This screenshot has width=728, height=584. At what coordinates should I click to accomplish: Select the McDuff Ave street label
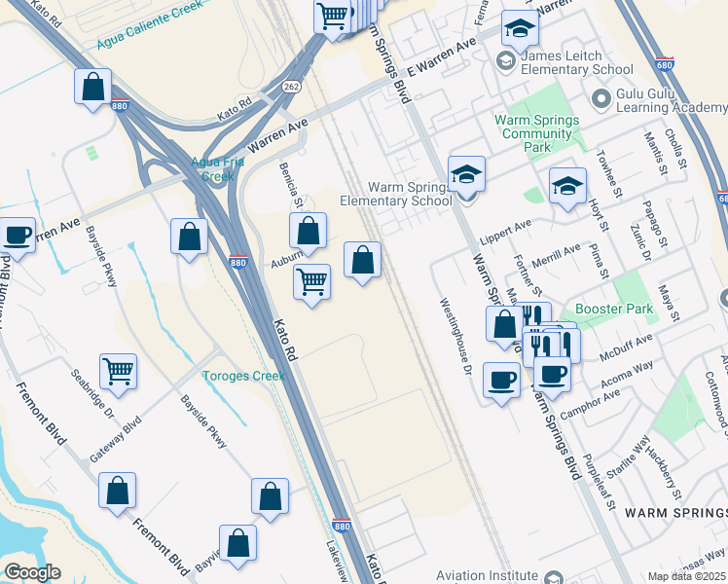[626, 347]
